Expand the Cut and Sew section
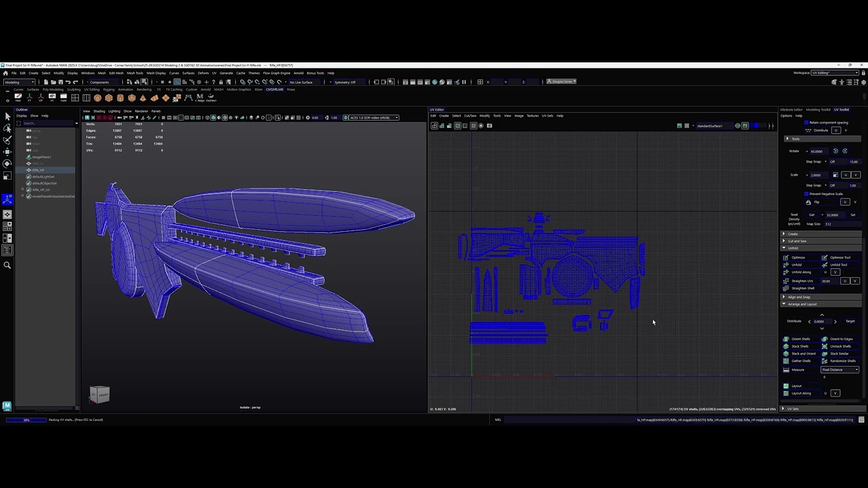Screen dimensions: 868x488 tap(821, 241)
